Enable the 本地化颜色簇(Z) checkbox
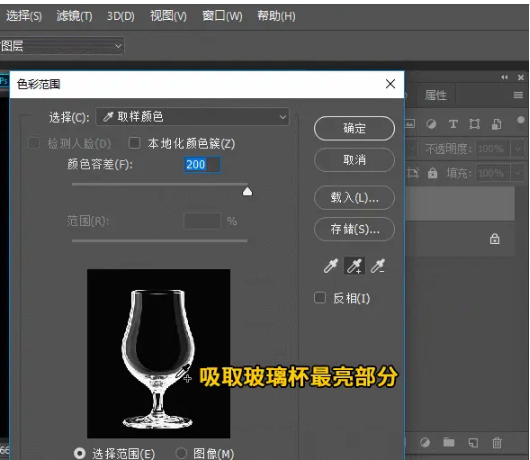This screenshot has height=460, width=530. click(134, 143)
